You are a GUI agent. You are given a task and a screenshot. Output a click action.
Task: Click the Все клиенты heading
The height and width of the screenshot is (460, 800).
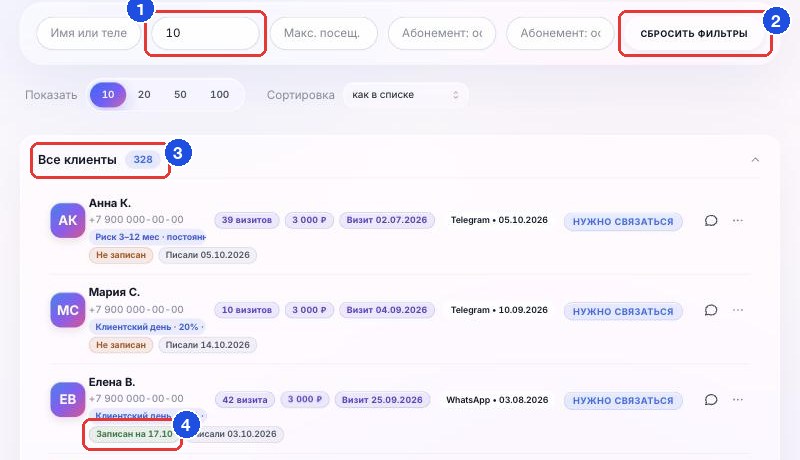click(77, 160)
